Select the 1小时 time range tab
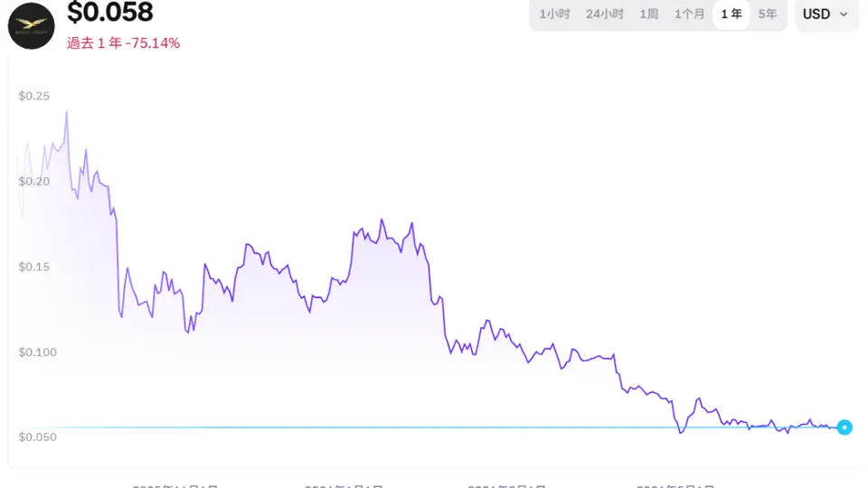The image size is (868, 488). [x=554, y=14]
